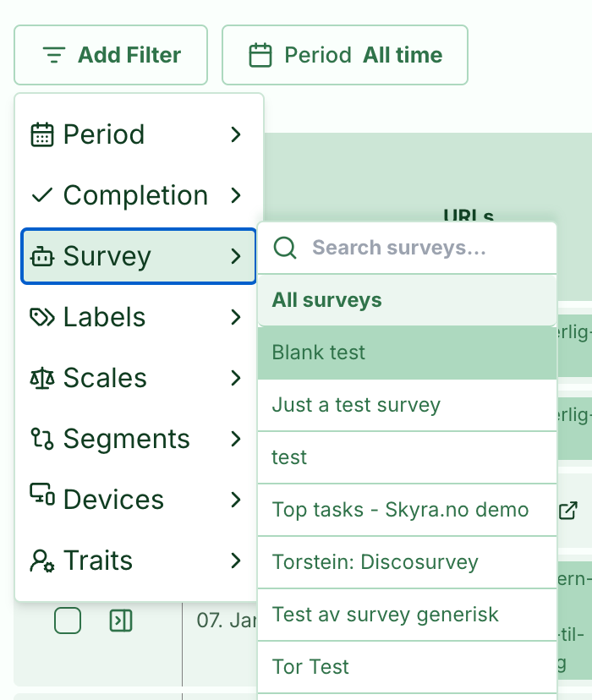Expand chevron on the Completion row
Viewport: 592px width, 700px height.
tap(236, 195)
